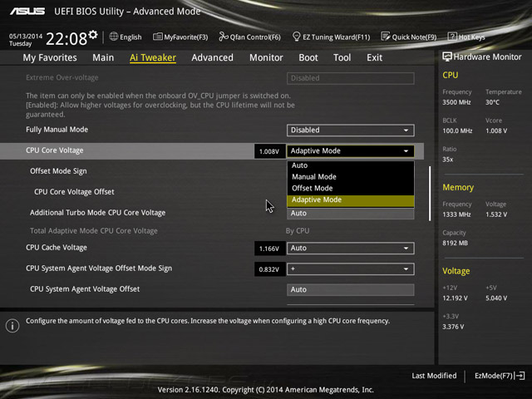Click Additional Turbo Mode CPU Core Voltage label

(x=98, y=213)
